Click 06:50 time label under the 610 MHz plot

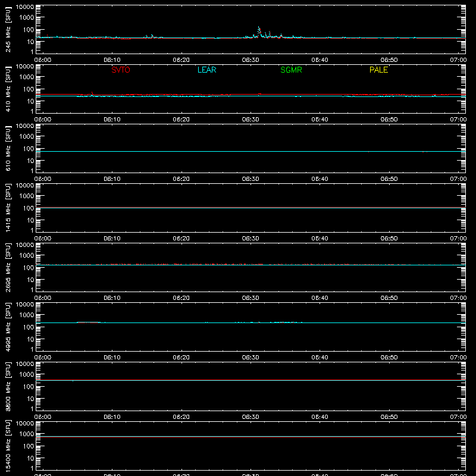pos(389,179)
